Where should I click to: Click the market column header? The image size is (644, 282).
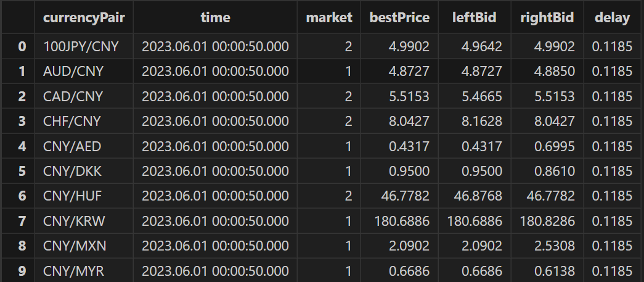[x=329, y=18]
